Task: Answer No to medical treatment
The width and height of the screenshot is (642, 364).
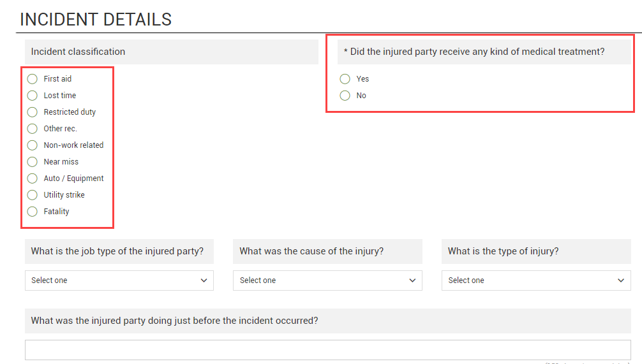Action: click(345, 96)
